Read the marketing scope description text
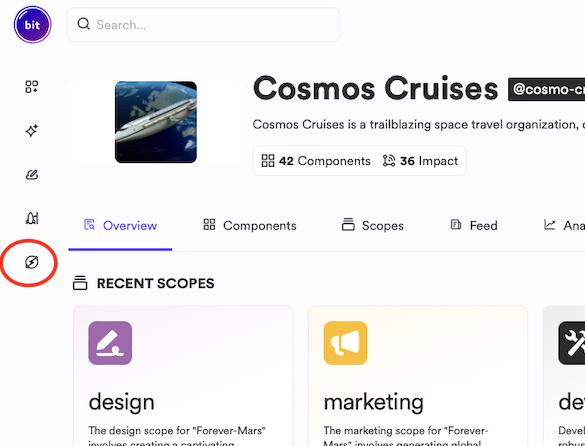The image size is (585, 446). tap(406, 436)
